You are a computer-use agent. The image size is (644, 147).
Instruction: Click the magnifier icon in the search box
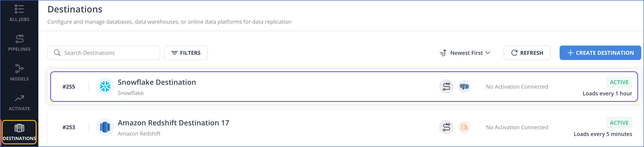(57, 53)
